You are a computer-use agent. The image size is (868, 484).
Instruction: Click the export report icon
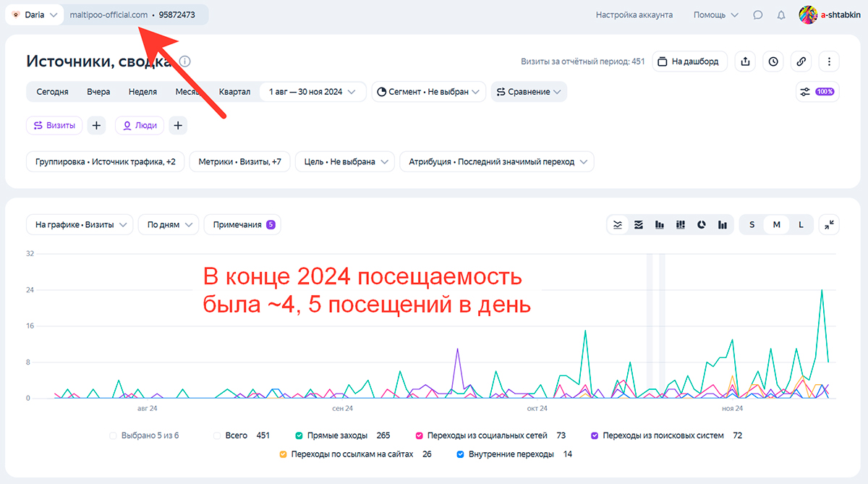pos(745,61)
